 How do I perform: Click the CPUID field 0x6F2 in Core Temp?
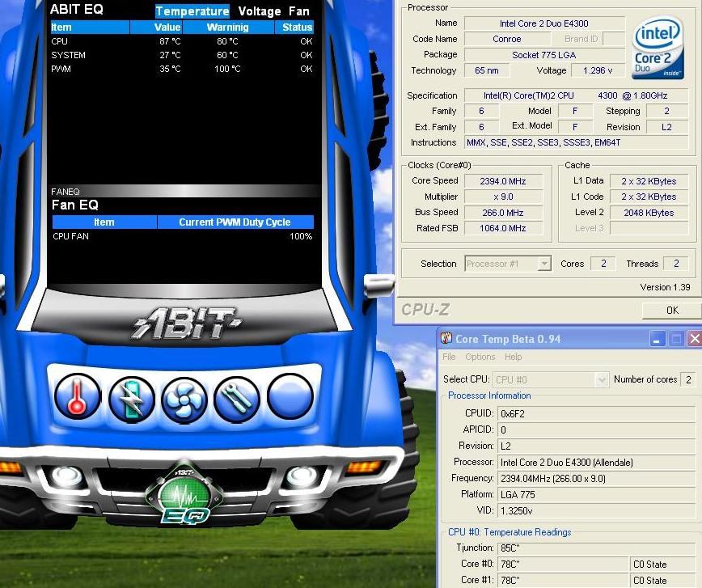coord(595,413)
